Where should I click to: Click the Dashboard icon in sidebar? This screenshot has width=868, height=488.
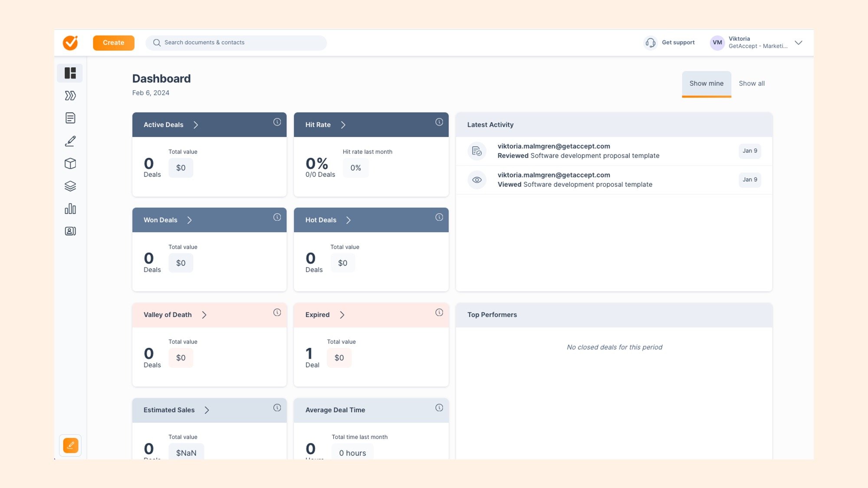70,72
